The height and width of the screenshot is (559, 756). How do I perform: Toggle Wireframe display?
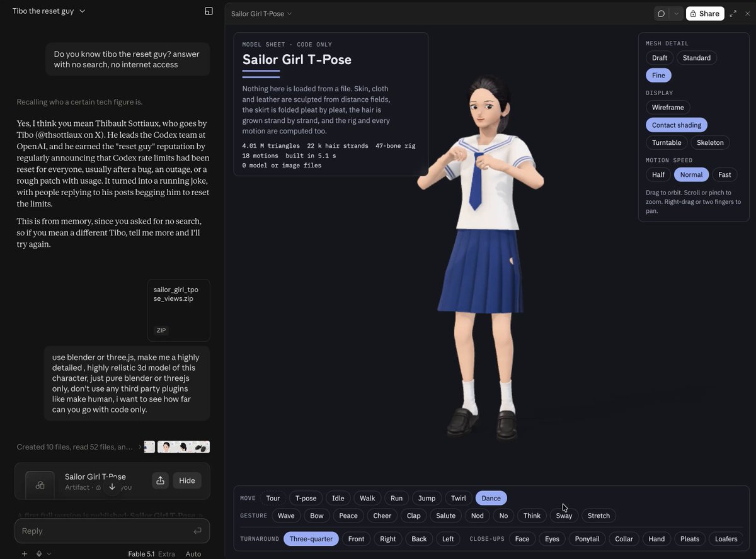668,108
